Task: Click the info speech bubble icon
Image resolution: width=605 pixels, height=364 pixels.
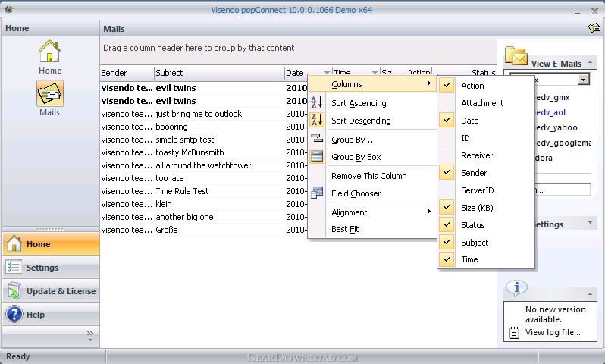Action: point(516,287)
